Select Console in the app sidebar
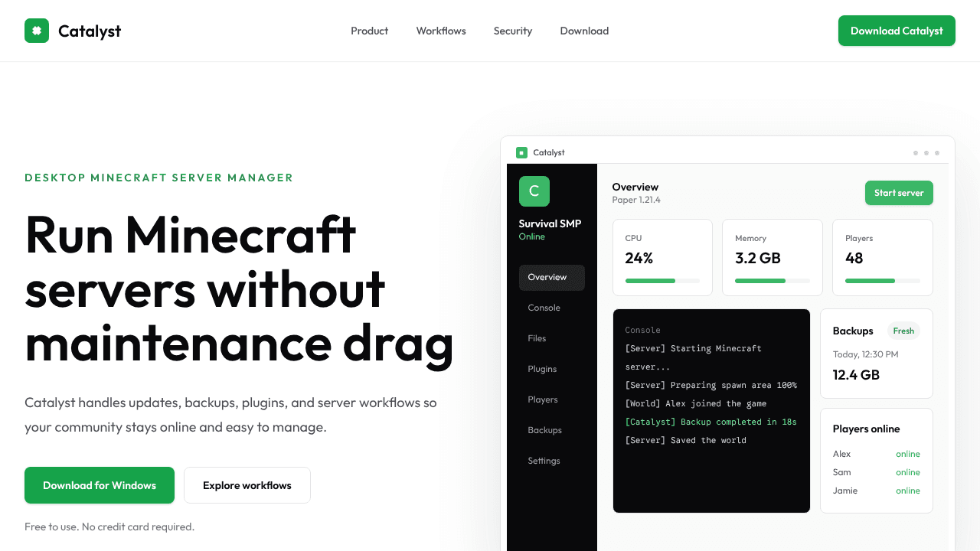The height and width of the screenshot is (551, 980). coord(552,308)
